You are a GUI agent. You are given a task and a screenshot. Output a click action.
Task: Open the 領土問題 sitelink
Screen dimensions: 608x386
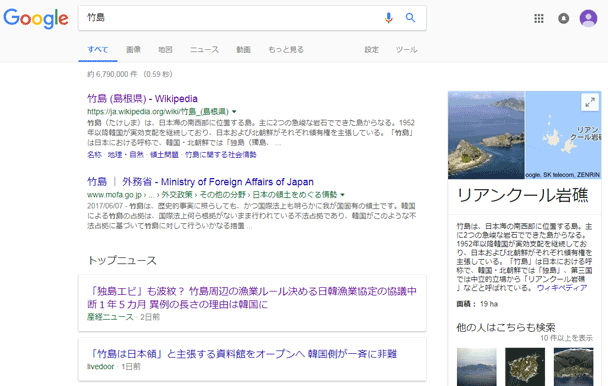[x=164, y=155]
